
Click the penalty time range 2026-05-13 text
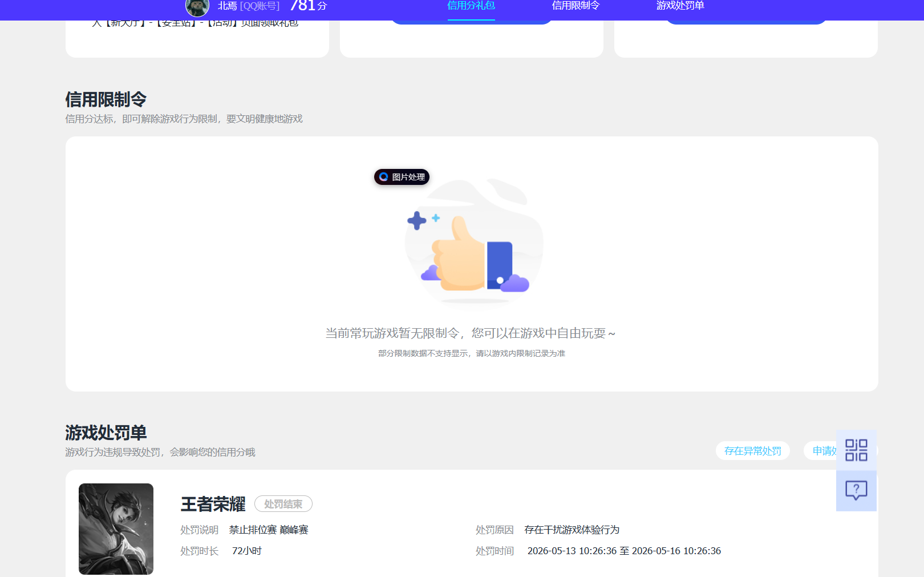[624, 551]
